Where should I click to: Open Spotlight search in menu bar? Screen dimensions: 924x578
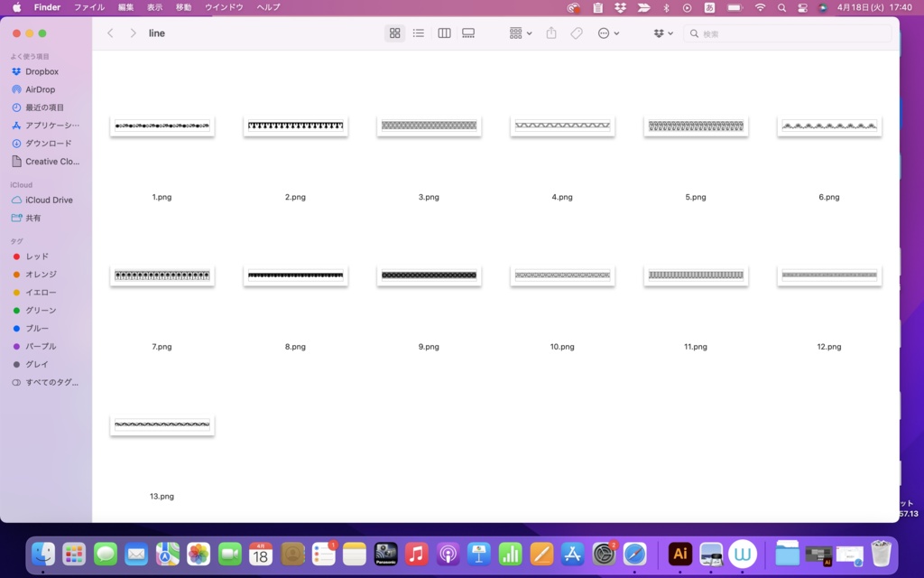click(781, 7)
